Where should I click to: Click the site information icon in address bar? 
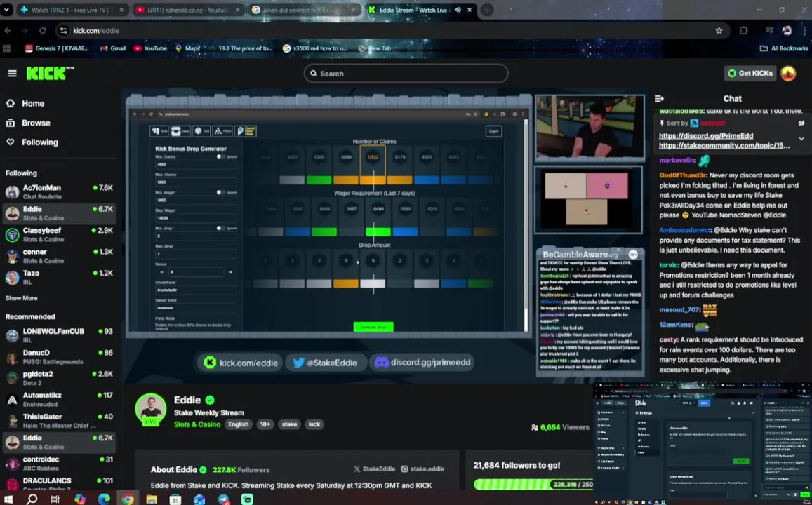click(63, 31)
